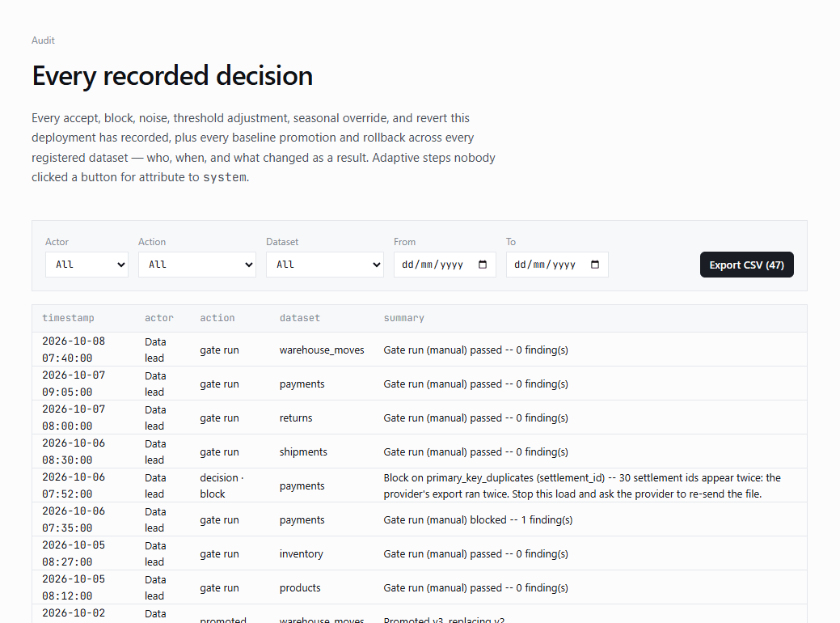Select timestamp 2026-10-08 07:40:00

[74, 350]
